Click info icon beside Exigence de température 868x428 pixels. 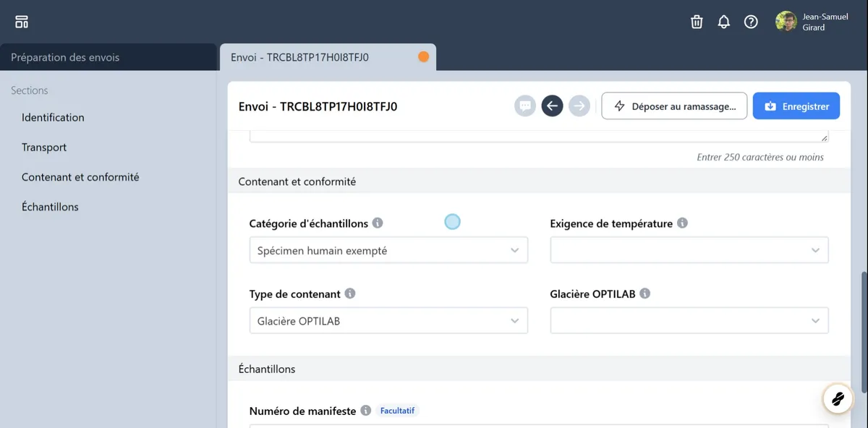[x=682, y=223]
